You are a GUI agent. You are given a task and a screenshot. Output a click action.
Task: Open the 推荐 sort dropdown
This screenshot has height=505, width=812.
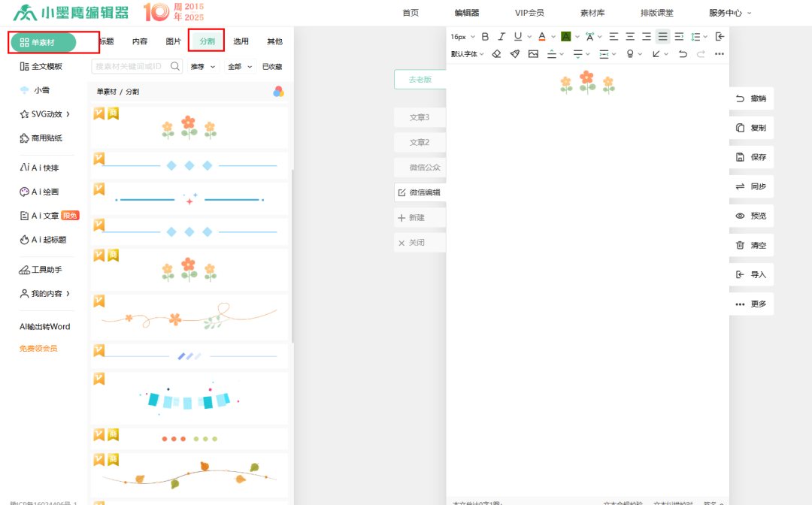(x=202, y=67)
